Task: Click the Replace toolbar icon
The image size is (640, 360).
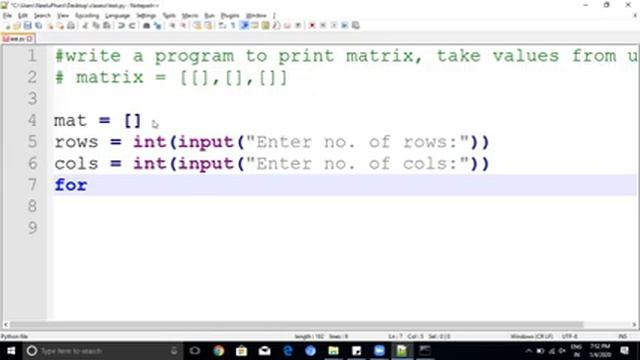Action: [x=158, y=25]
